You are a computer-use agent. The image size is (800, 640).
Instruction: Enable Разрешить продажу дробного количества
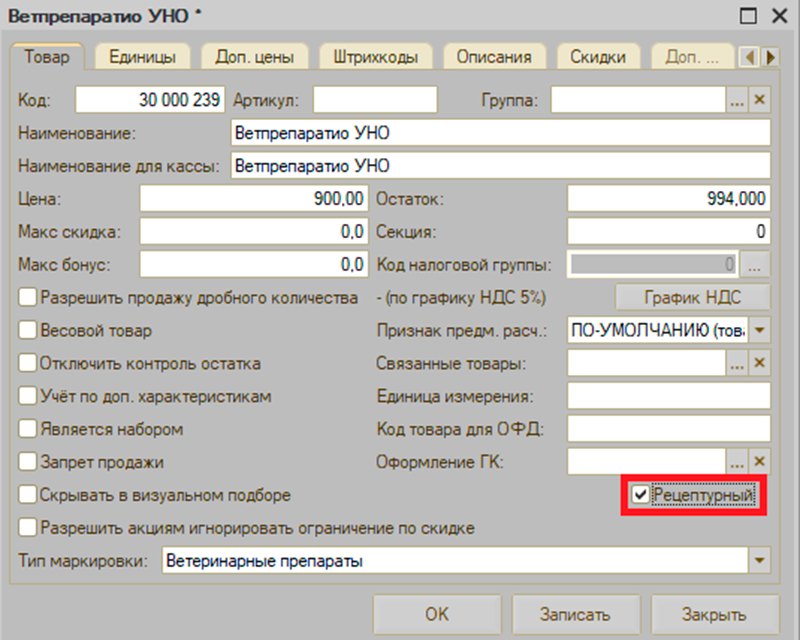[28, 297]
